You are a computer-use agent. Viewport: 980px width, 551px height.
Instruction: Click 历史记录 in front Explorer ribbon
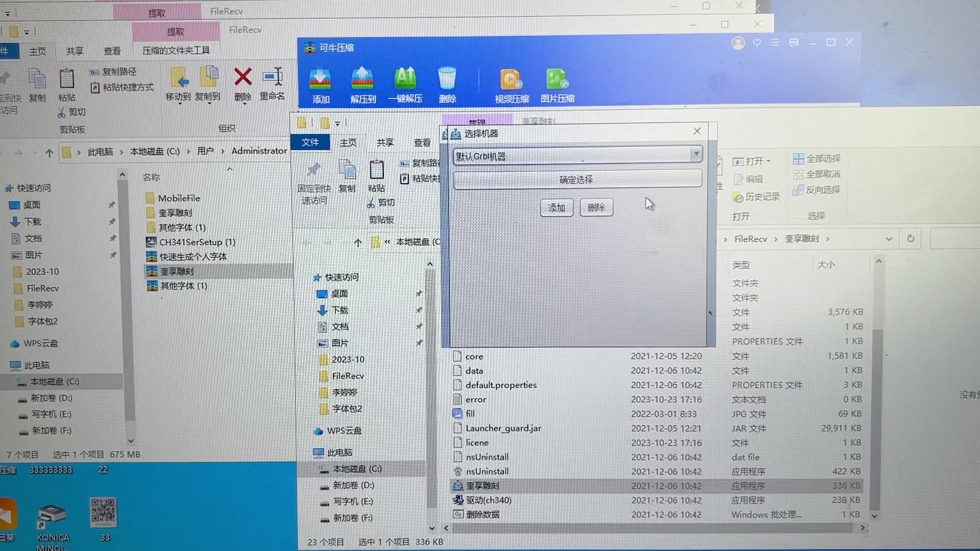coord(756,196)
